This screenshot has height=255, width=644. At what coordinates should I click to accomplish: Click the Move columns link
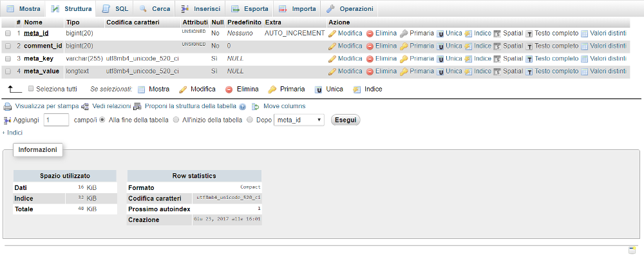pyautogui.click(x=284, y=106)
